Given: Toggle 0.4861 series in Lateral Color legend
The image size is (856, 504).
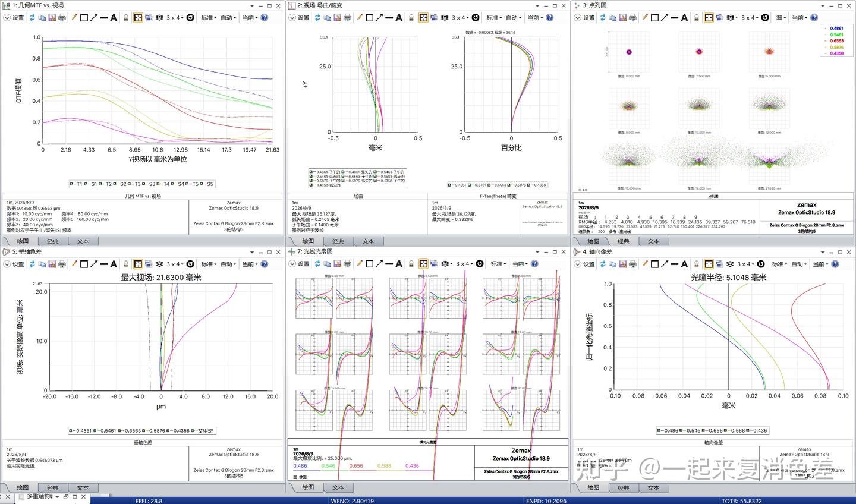Looking at the screenshot, I should [x=80, y=431].
